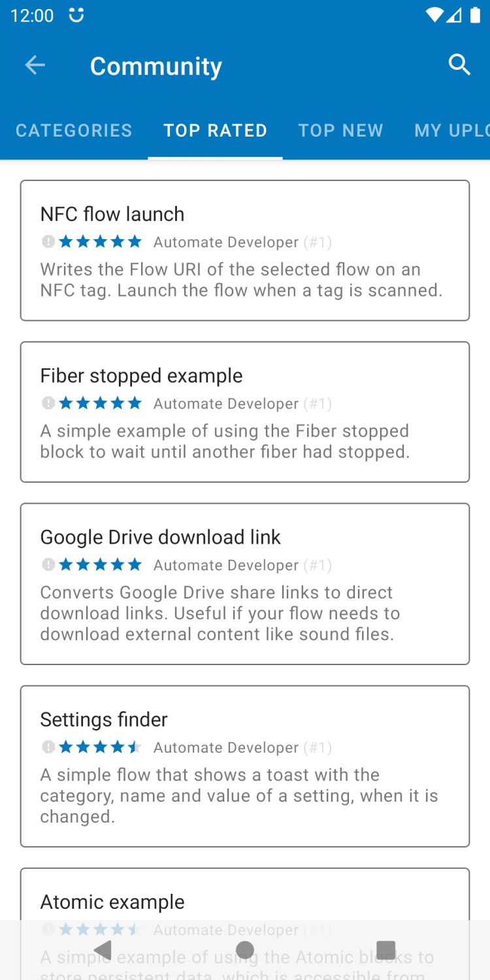Viewport: 490px width, 980px height.
Task: Open the Atomic example flow
Action: [245, 902]
